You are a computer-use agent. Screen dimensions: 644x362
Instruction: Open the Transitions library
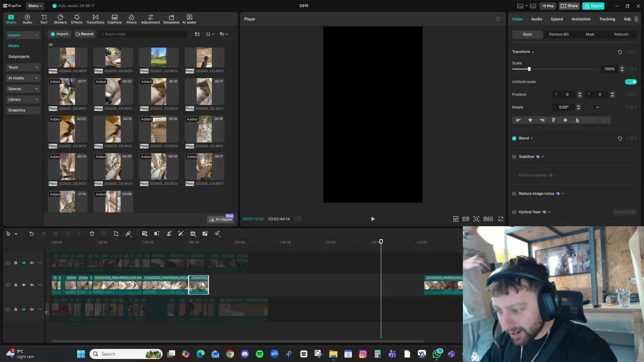point(95,19)
